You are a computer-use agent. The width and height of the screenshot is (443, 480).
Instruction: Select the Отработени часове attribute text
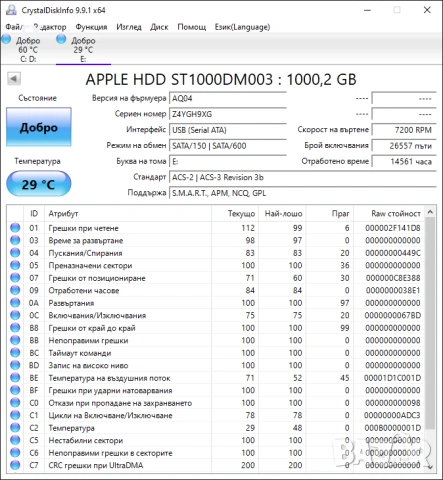(x=84, y=290)
